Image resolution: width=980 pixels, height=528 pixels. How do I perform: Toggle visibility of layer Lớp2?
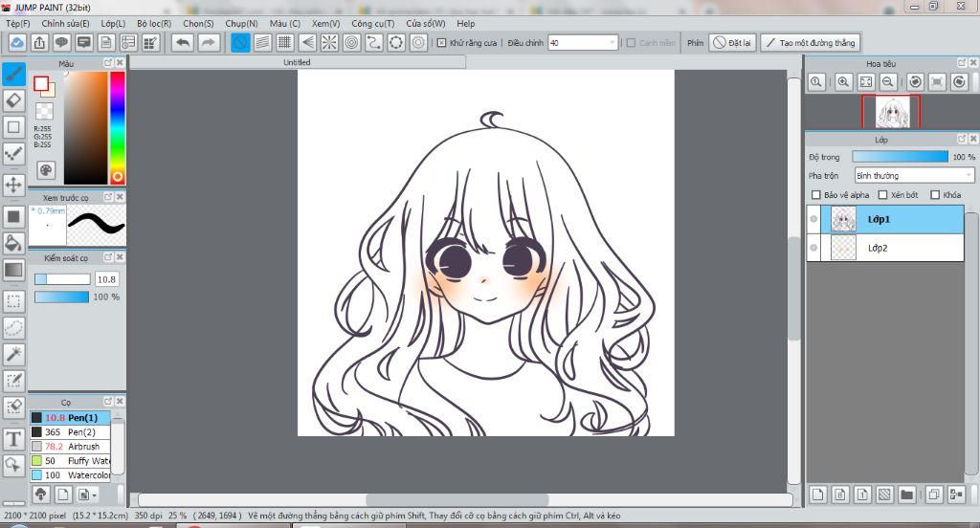tap(813, 248)
